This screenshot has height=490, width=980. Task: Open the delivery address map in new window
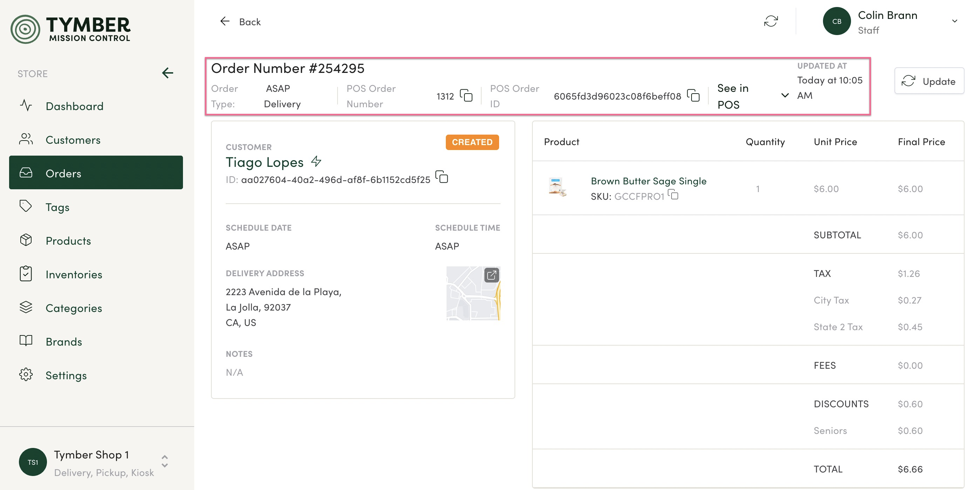tap(491, 275)
